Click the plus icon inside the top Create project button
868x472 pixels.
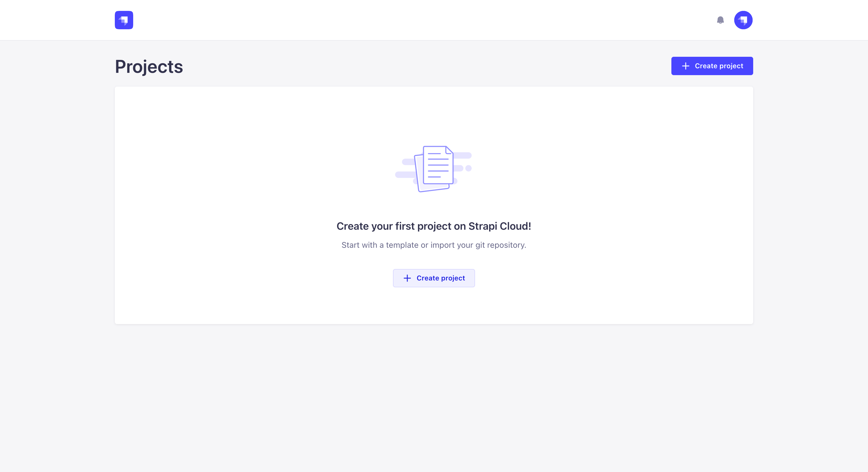(x=685, y=66)
